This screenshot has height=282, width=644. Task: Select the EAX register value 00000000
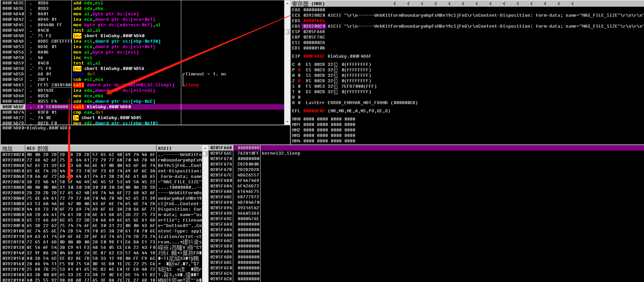pyautogui.click(x=314, y=10)
